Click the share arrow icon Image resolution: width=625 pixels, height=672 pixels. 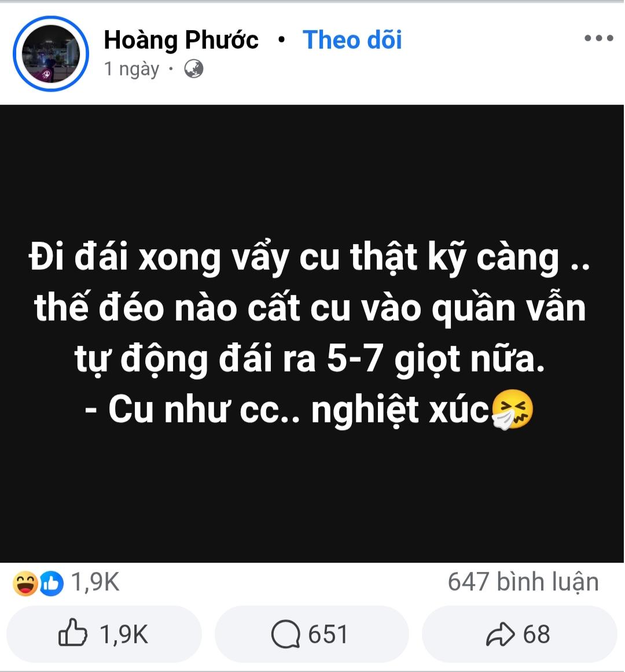[x=500, y=634]
